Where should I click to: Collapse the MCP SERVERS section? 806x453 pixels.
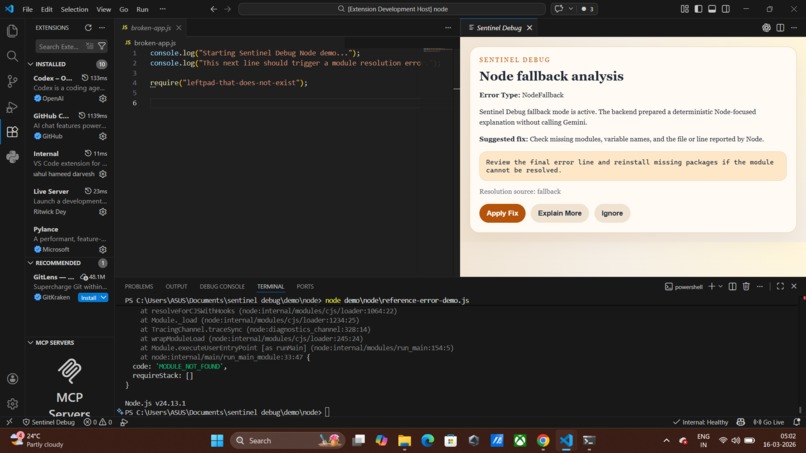[30, 342]
